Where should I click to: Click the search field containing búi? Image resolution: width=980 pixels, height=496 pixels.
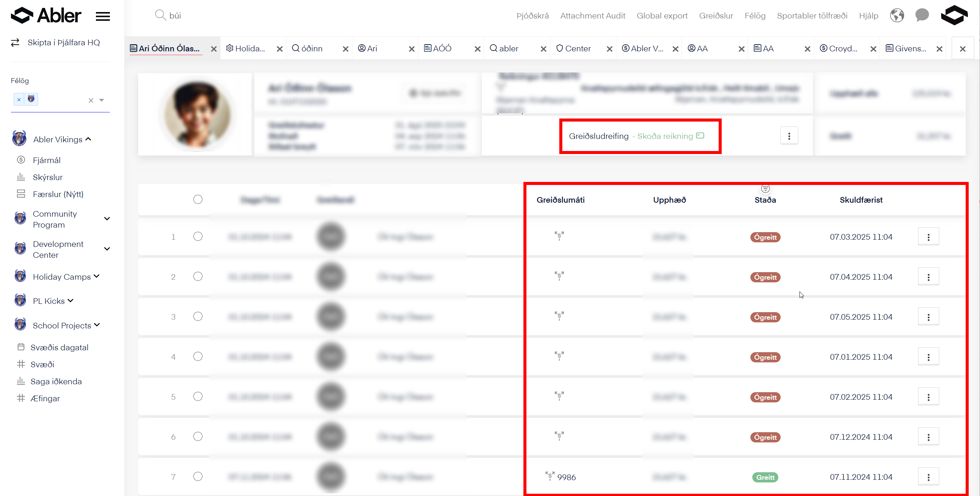click(175, 15)
